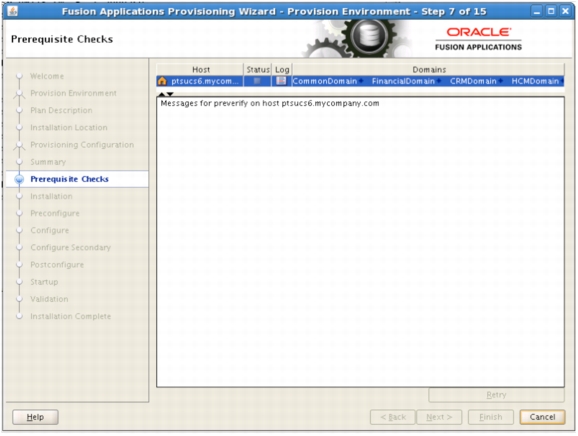
Task: Select the Prerequisite Checks step bullet
Action: point(19,179)
